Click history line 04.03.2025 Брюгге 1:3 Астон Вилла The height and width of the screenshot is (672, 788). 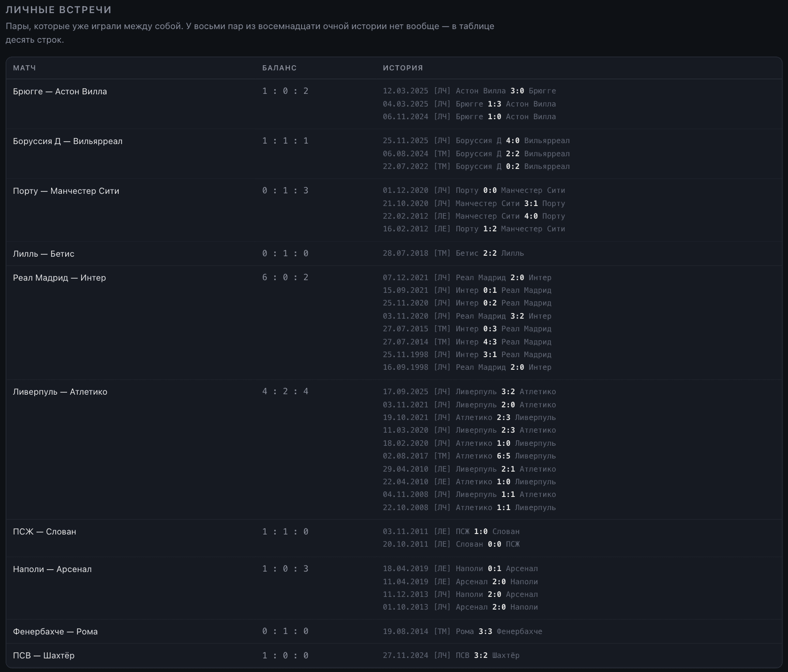tap(469, 104)
